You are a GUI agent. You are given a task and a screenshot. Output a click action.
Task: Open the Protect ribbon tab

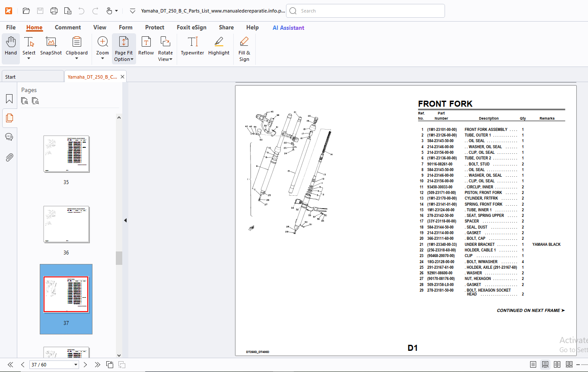tap(155, 27)
